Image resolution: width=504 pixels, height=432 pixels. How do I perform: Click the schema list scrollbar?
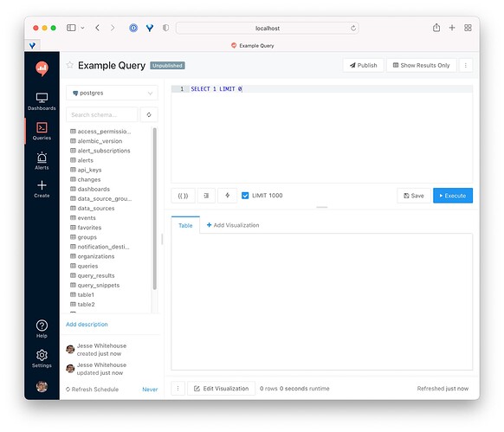[155, 209]
